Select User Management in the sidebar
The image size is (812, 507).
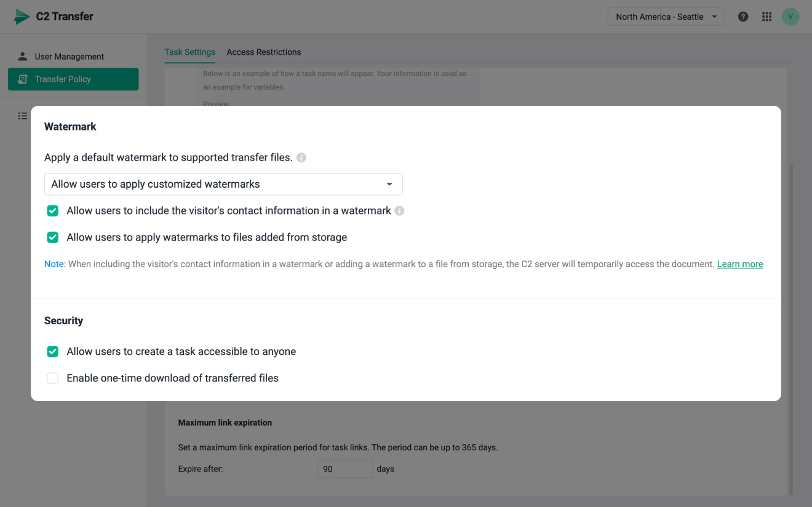click(x=70, y=56)
